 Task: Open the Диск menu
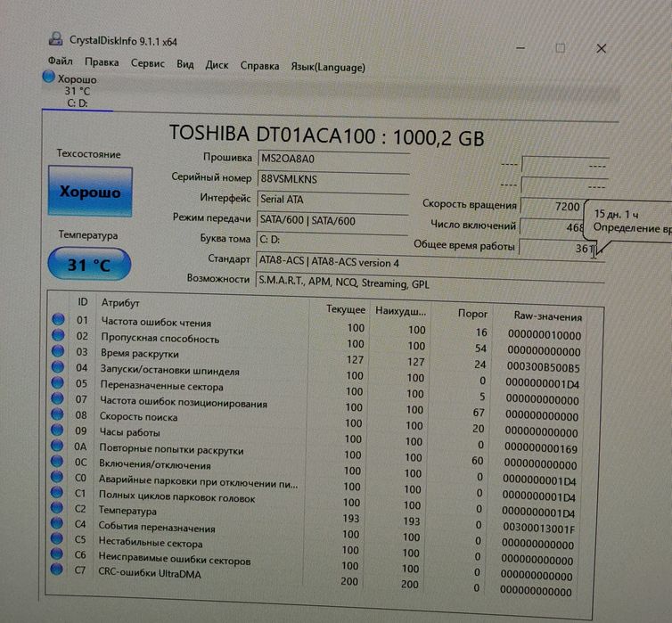click(x=217, y=65)
